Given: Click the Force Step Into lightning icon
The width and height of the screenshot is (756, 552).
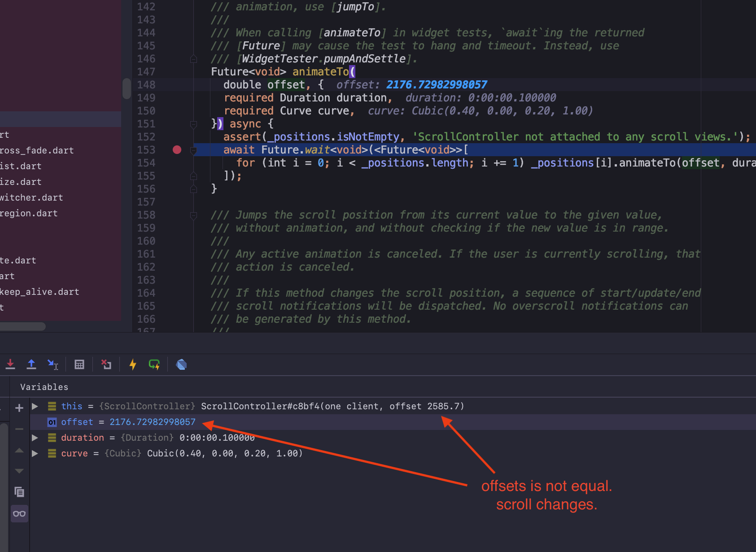Looking at the screenshot, I should (x=133, y=364).
